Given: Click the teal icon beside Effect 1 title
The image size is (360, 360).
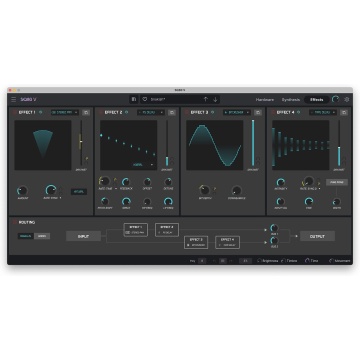Looking at the screenshot, I should point(40,112).
